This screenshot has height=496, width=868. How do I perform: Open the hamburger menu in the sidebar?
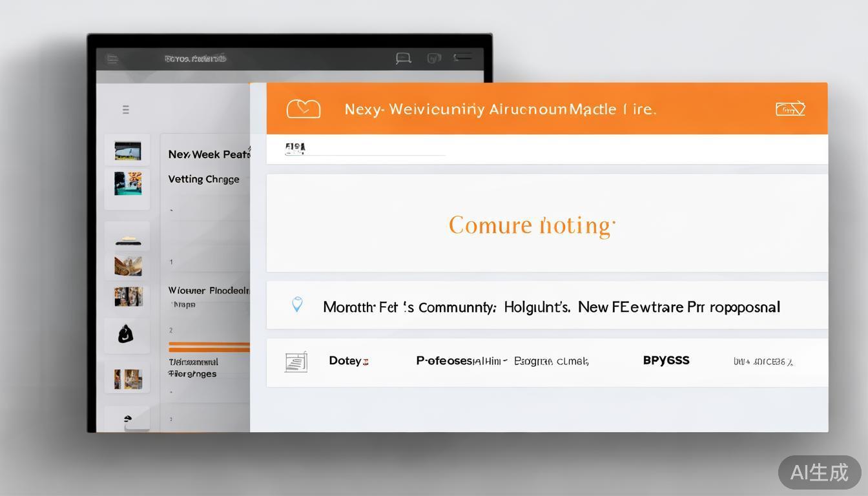tap(126, 110)
